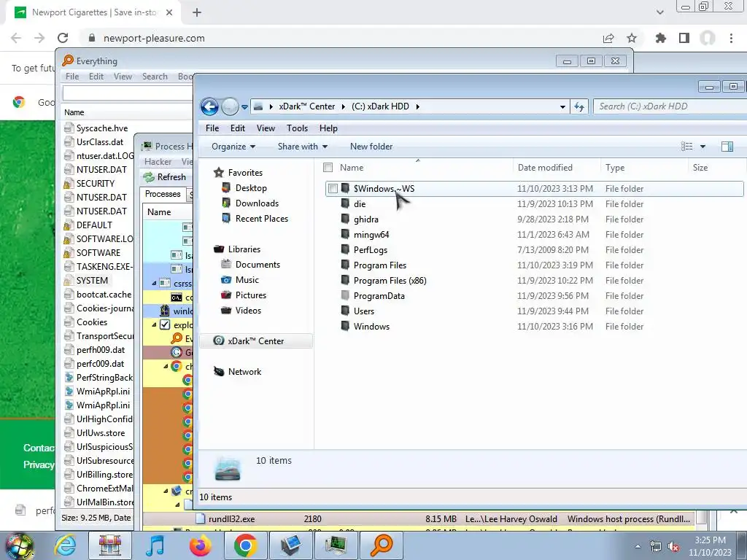Reload the Chrome page
Screen dimensions: 747x560
coord(63,38)
